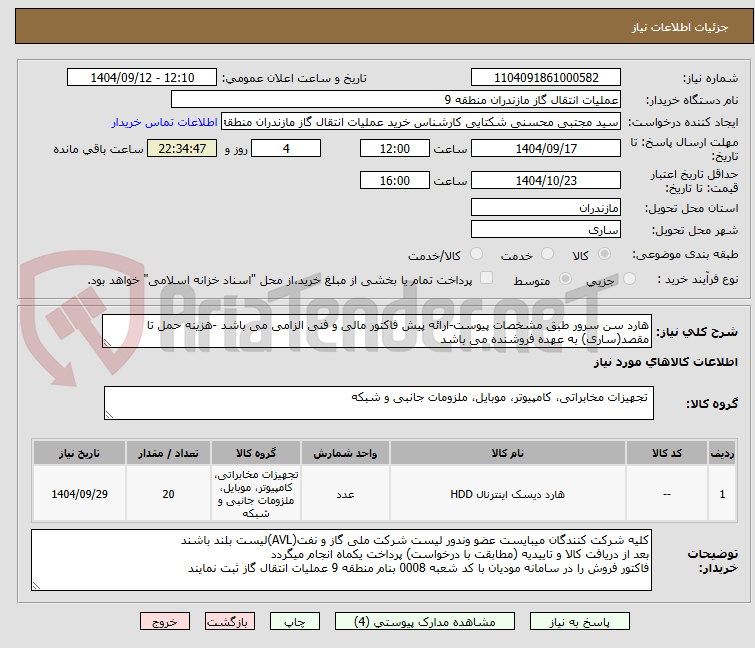Image resolution: width=755 pixels, height=648 pixels.
Task: Click the شماره نیاز number field
Action: tap(546, 78)
